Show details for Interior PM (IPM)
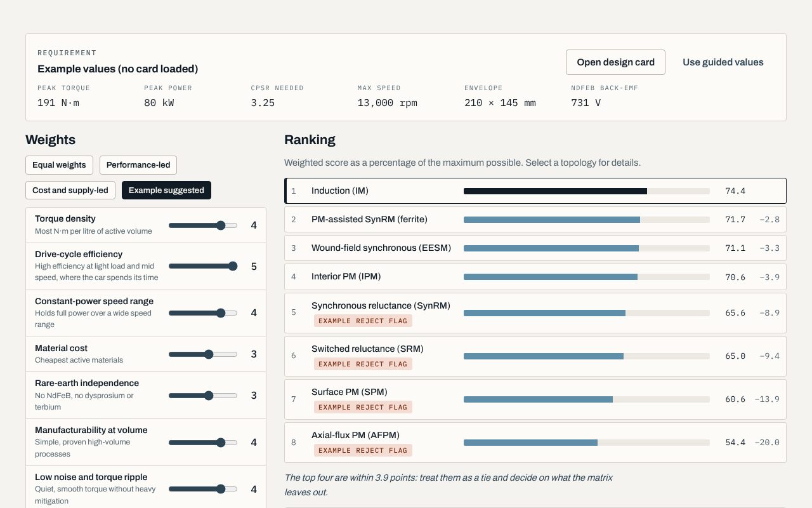 click(x=535, y=277)
